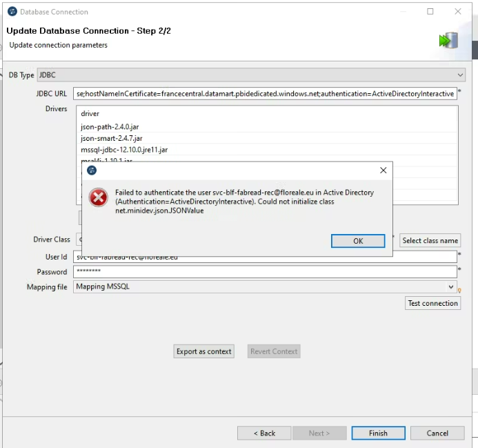This screenshot has height=448, width=478.
Task: Click the error message text mentioning net.minidev.json.JSONValue
Action: (244, 202)
